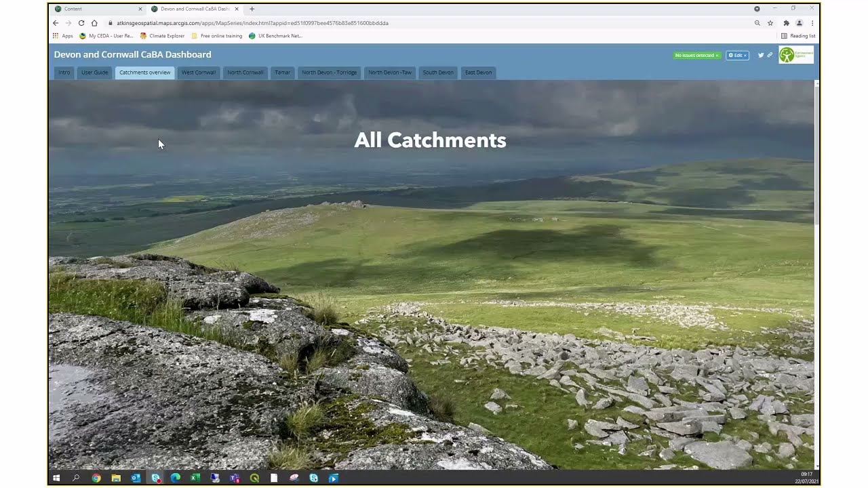Screen dimensions: 868x488
Task: Select the North Devon - Torridge tab
Action: tap(330, 73)
